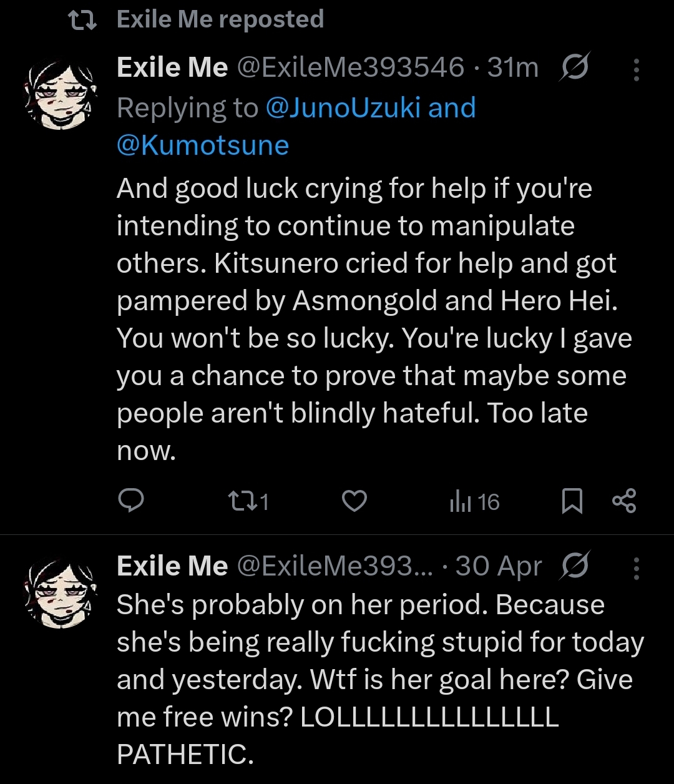674x784 pixels.
Task: Open the Grok icon on 30 Apr tweet
Action: (x=574, y=567)
